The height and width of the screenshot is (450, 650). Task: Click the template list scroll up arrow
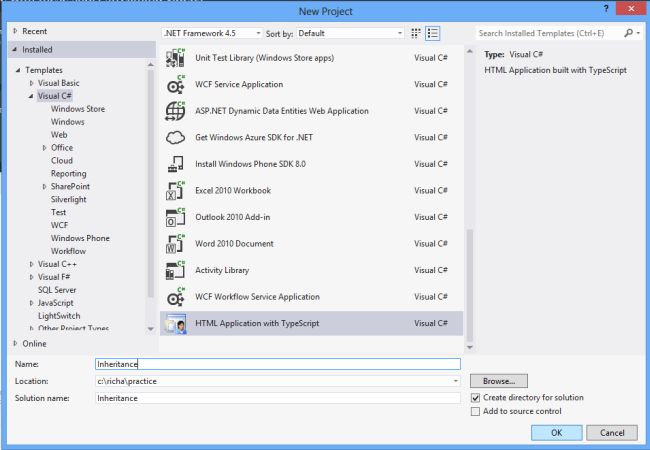[470, 51]
